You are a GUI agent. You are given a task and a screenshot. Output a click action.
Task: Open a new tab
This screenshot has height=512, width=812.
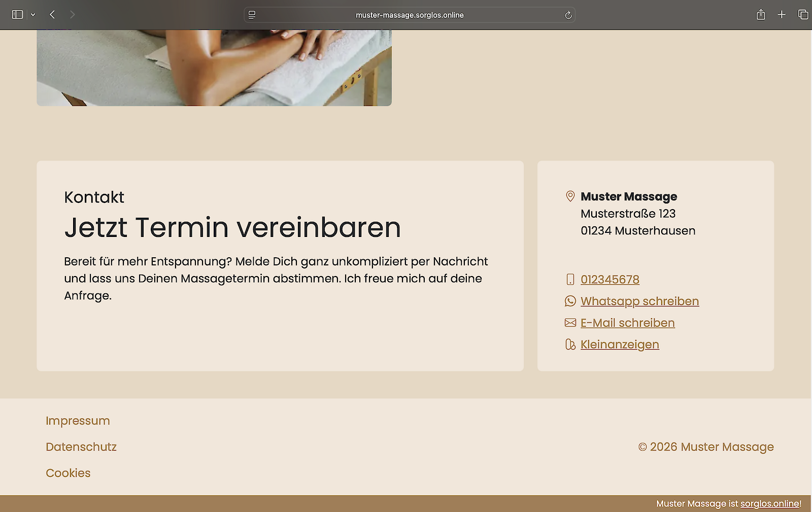coord(782,15)
